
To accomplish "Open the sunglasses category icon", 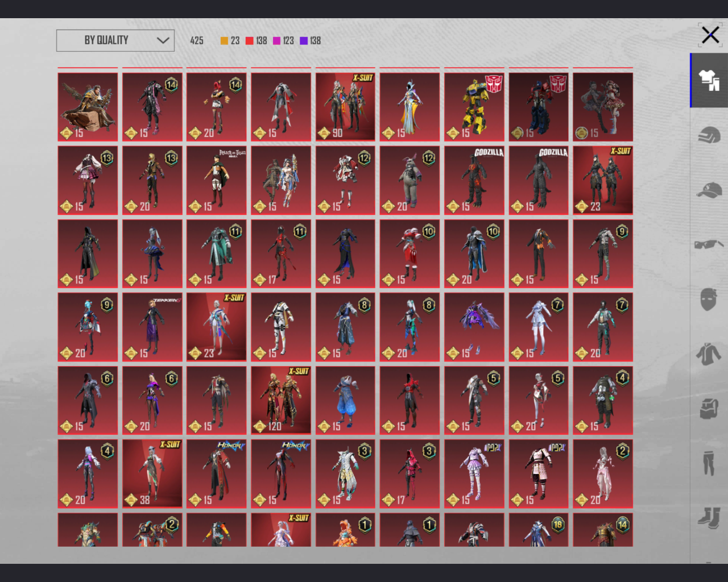I will tap(709, 244).
